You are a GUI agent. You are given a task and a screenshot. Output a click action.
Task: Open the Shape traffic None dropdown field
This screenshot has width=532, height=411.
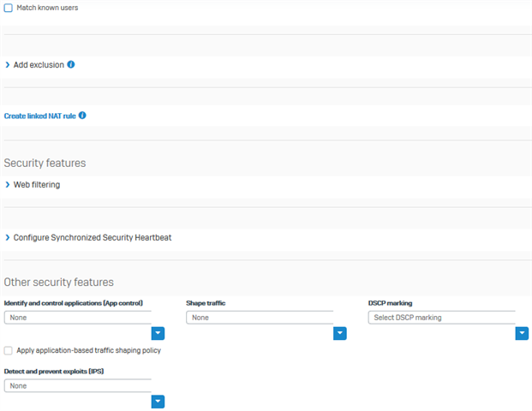coord(260,318)
